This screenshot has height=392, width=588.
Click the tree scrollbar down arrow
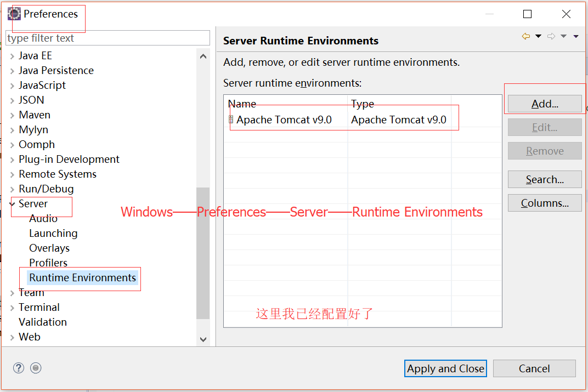(203, 339)
